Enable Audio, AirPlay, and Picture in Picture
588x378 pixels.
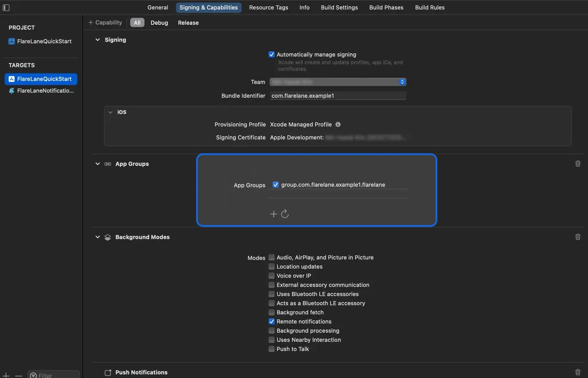click(271, 257)
